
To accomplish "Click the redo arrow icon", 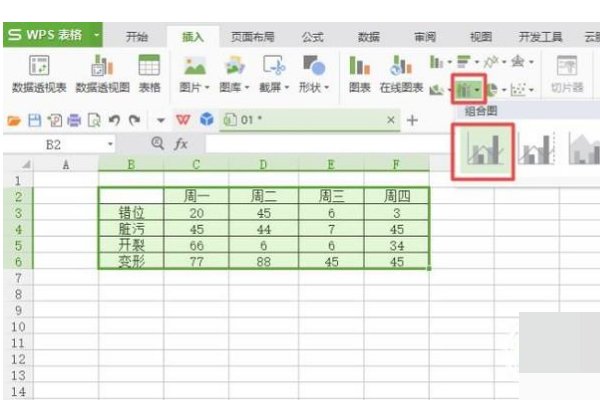I will (134, 121).
